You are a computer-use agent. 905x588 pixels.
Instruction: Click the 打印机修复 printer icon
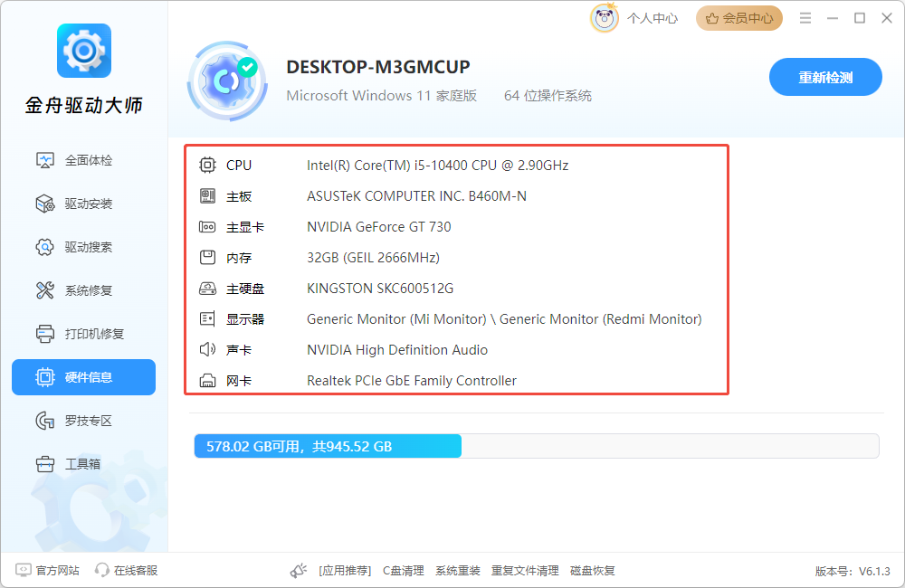point(45,334)
